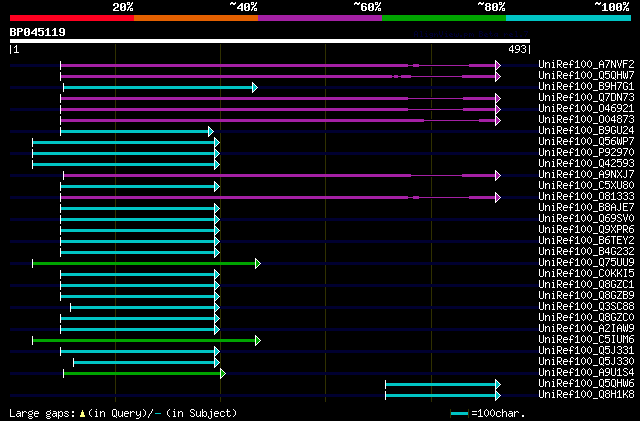Image resolution: width=640 pixels, height=421 pixels.
Task: Select the UniRef100_Q9XPR6 label
Action: [x=586, y=230]
